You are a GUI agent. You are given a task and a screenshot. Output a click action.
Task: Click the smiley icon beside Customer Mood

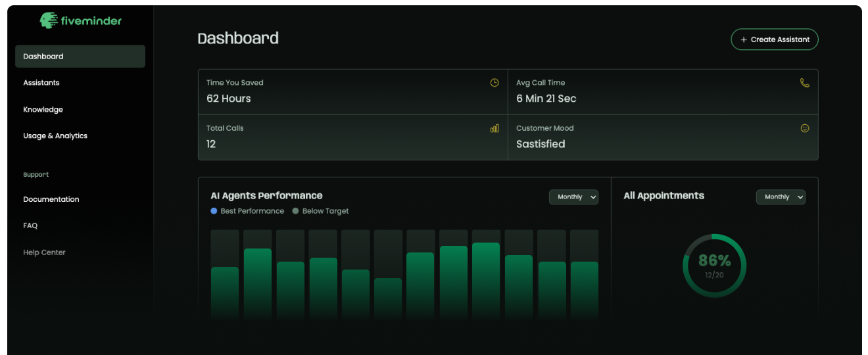804,128
